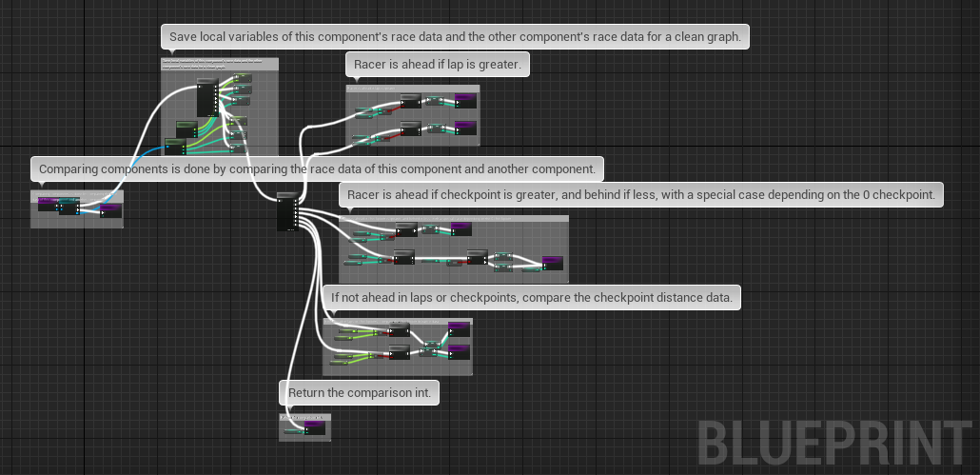The image size is (980, 475).
Task: Select the lower purple node in the lap comparison group
Action: tap(465, 129)
